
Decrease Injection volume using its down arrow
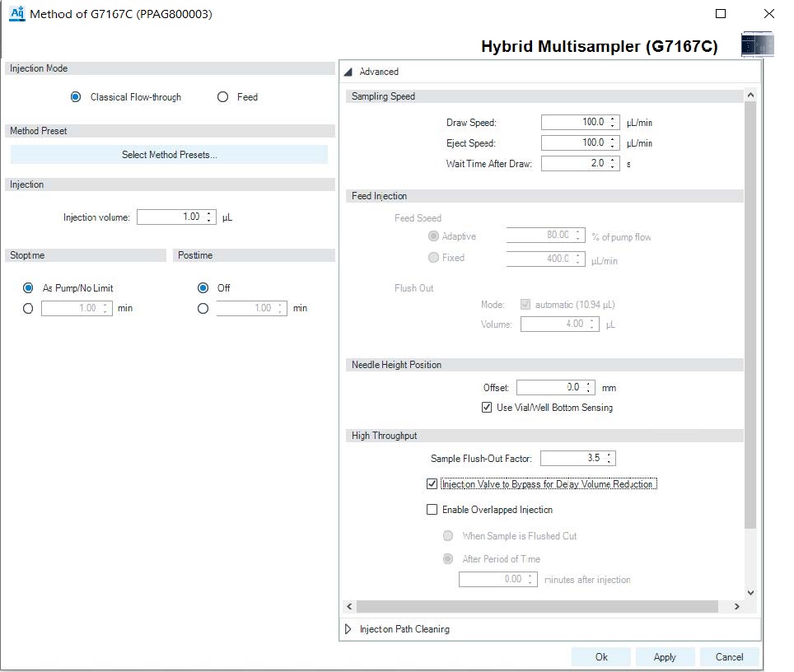click(x=208, y=220)
